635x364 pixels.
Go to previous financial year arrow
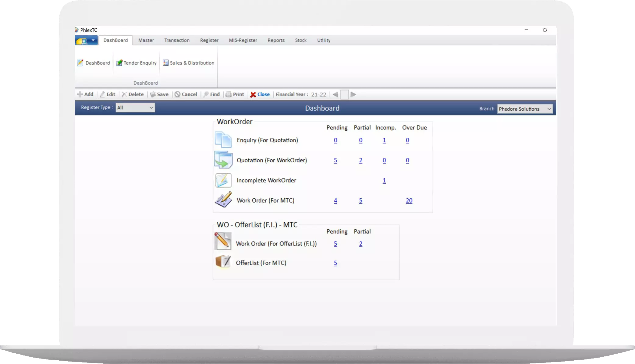pyautogui.click(x=335, y=94)
